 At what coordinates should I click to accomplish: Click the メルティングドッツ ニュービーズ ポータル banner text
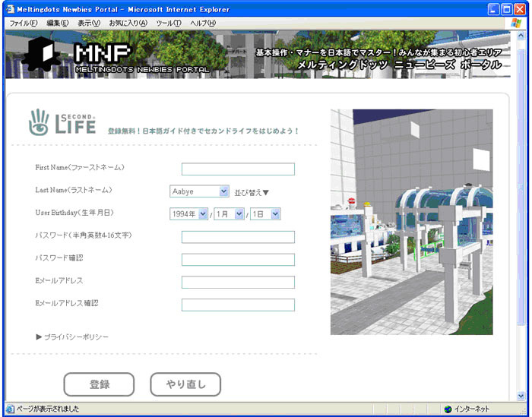[x=399, y=65]
